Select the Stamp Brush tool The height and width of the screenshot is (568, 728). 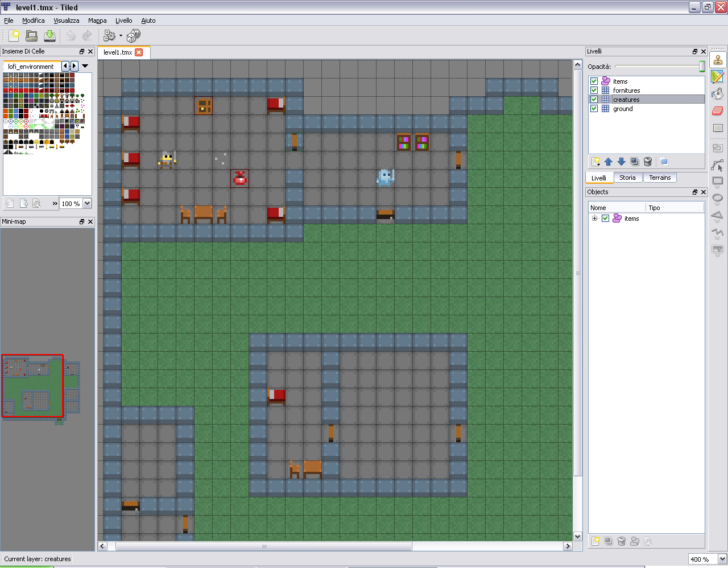[x=718, y=60]
